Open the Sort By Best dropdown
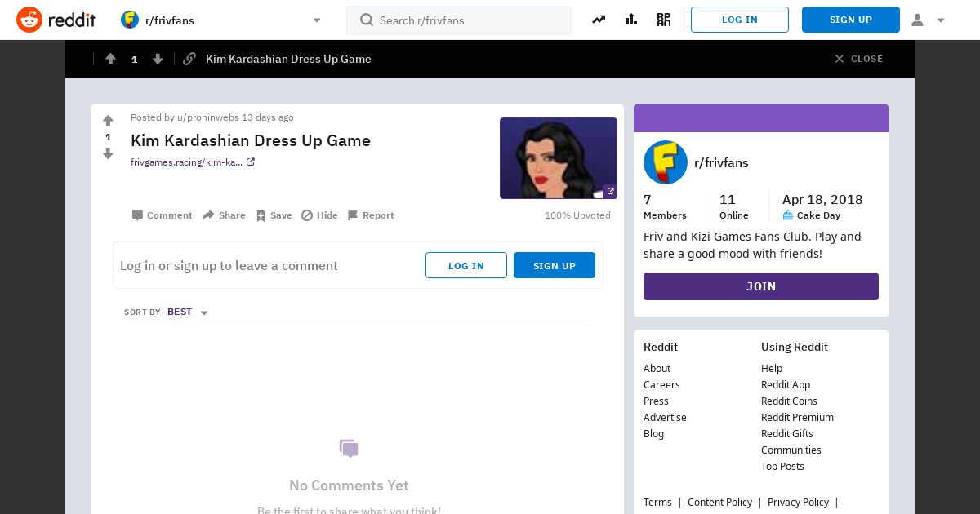This screenshot has width=980, height=514. pyautogui.click(x=187, y=312)
